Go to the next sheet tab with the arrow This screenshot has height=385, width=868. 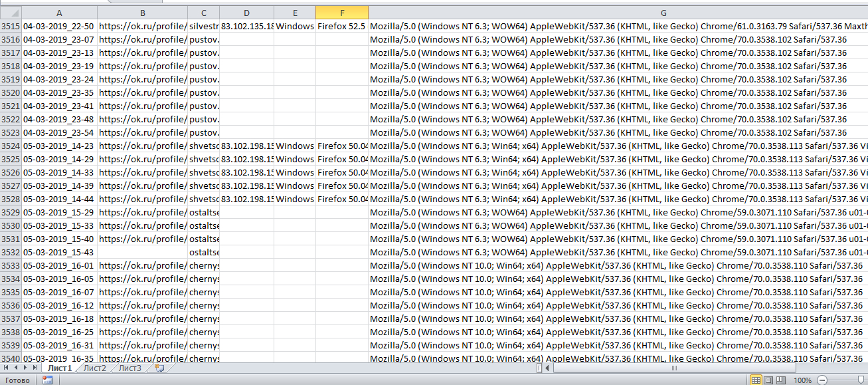pos(25,368)
